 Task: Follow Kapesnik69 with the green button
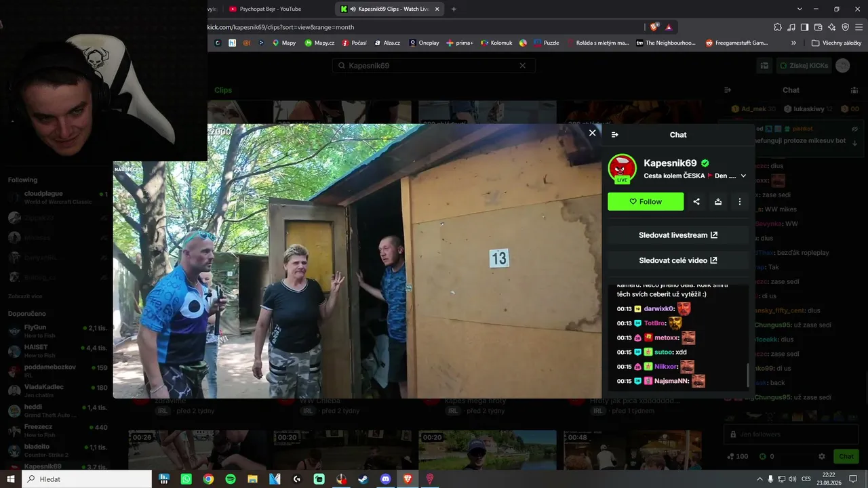pyautogui.click(x=646, y=201)
